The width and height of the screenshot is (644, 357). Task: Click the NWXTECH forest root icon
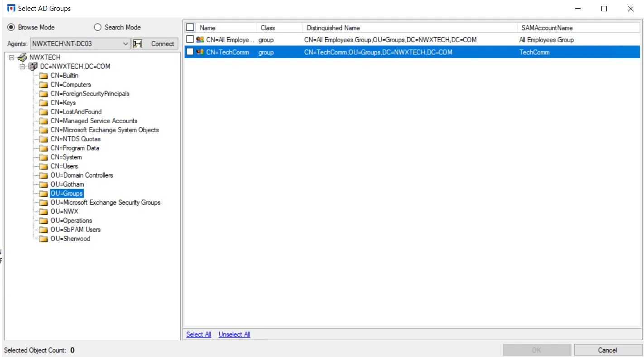(22, 57)
